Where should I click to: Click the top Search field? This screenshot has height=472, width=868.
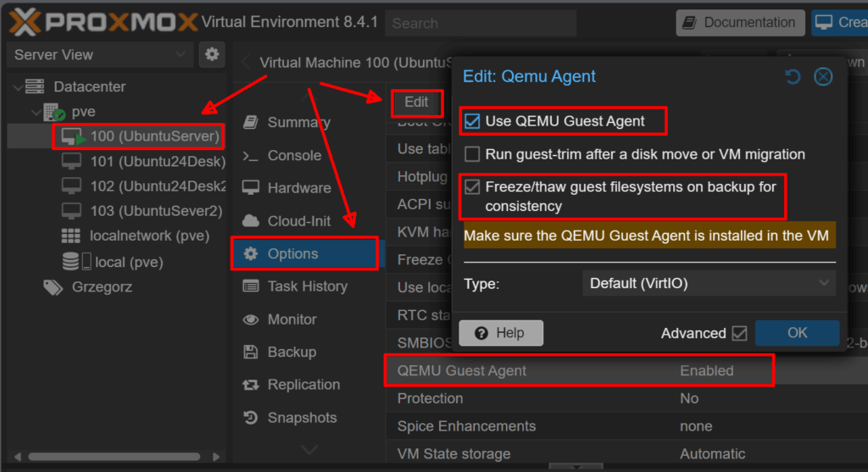pyautogui.click(x=481, y=23)
